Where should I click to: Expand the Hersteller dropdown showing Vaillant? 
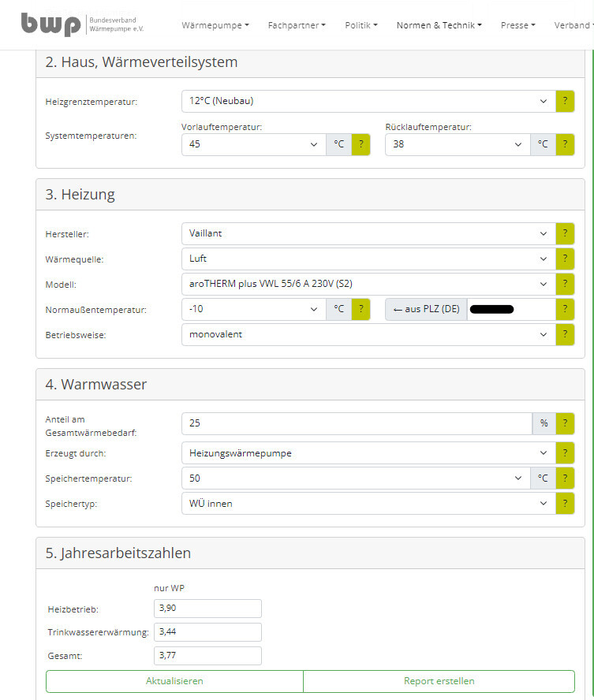(368, 233)
